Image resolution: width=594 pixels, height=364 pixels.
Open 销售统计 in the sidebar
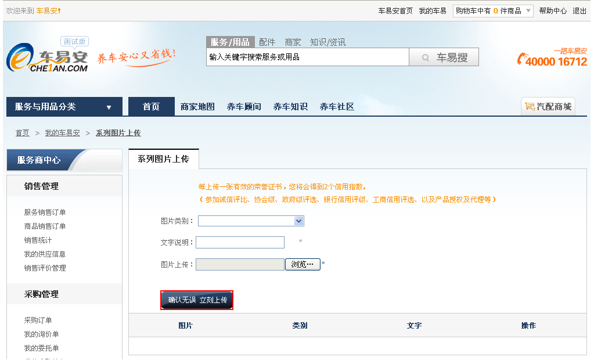point(38,240)
